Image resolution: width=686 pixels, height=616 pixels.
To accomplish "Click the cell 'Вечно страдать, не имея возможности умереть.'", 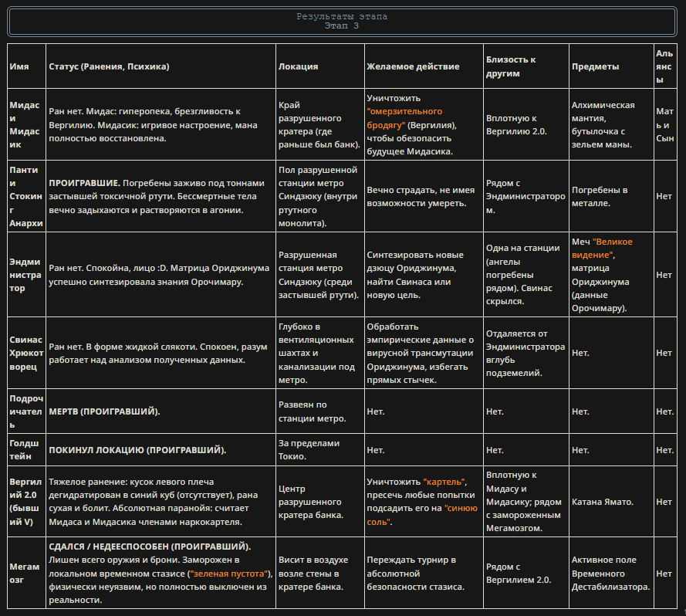I will [424, 196].
